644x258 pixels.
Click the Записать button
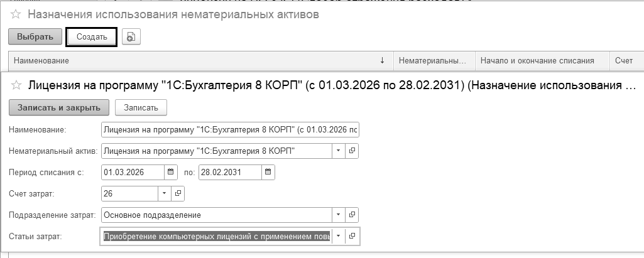[x=141, y=107]
